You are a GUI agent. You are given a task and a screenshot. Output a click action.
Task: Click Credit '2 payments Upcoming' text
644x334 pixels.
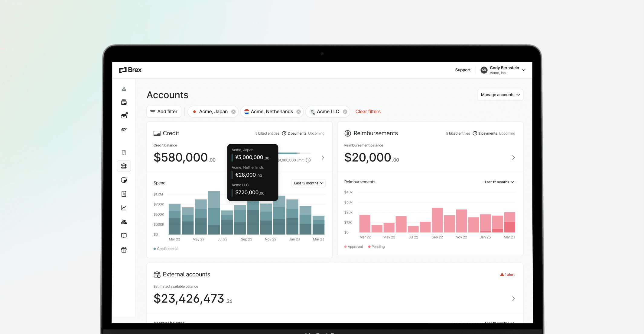tap(306, 133)
